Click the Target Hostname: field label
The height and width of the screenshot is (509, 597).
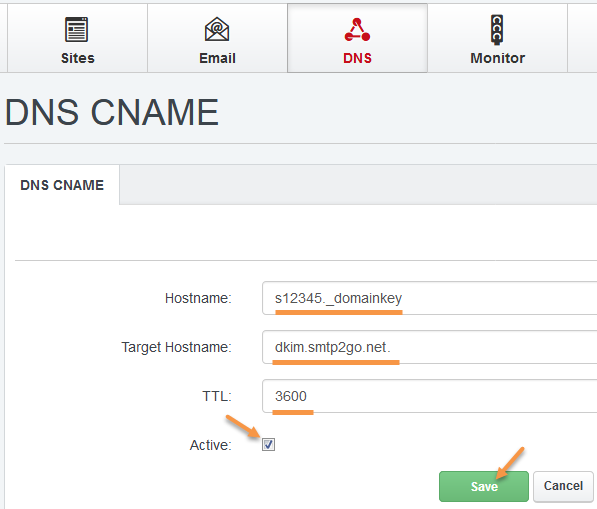176,347
